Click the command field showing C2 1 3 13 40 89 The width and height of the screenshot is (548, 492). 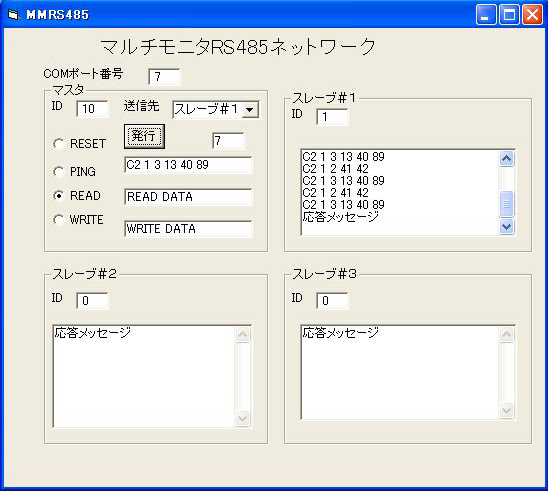188,165
